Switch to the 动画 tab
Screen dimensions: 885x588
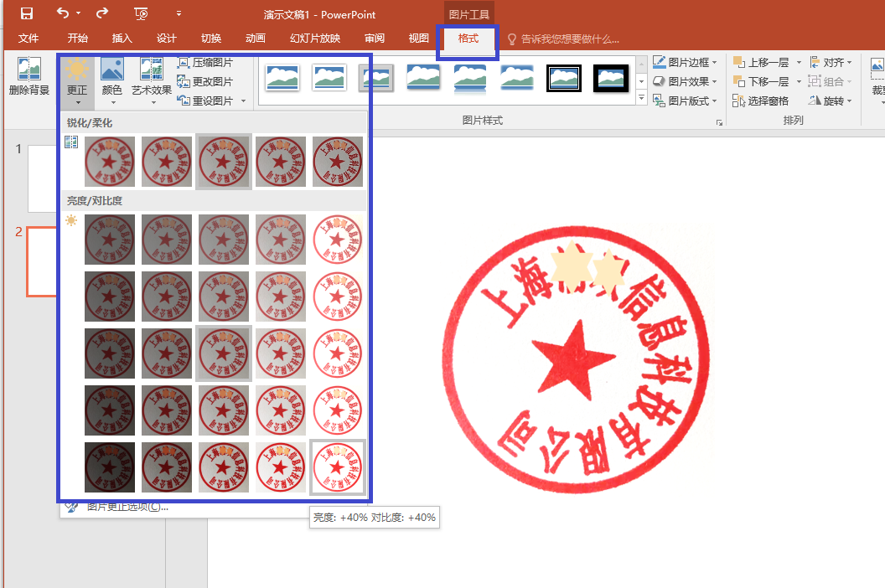pyautogui.click(x=255, y=39)
